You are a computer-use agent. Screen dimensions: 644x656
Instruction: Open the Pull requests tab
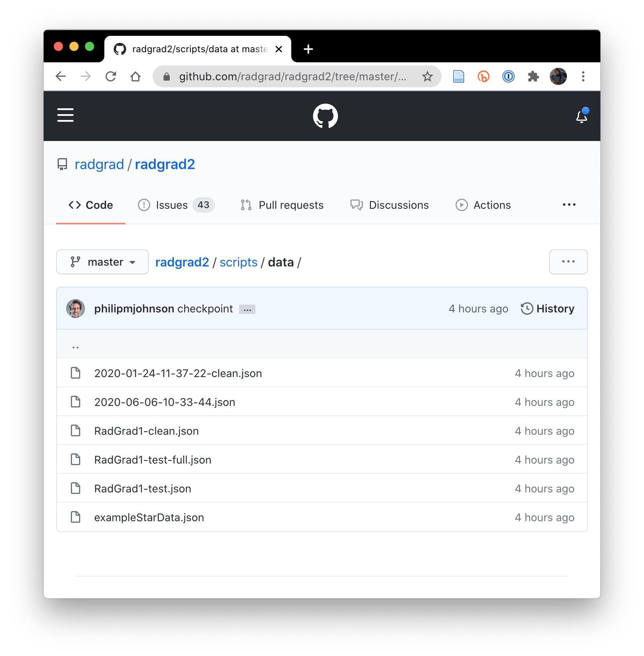(282, 205)
